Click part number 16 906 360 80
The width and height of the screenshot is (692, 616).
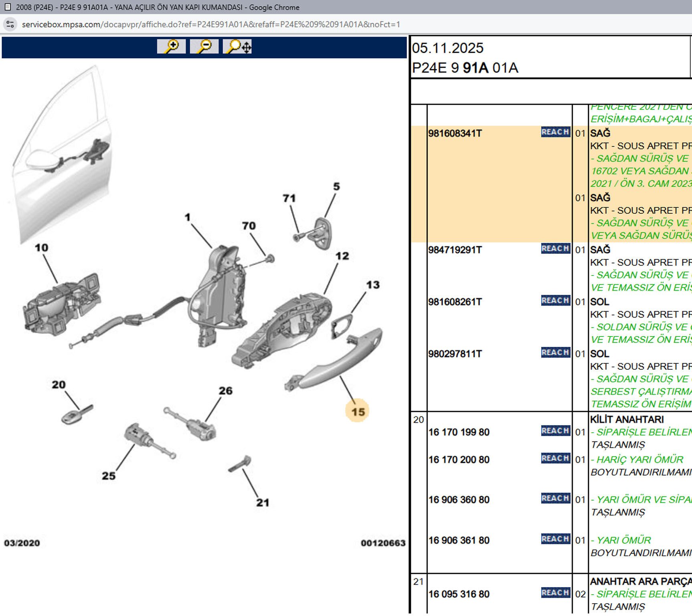point(459,500)
